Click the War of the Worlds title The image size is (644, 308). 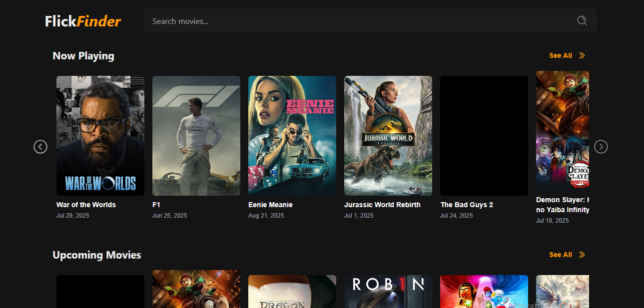point(86,205)
